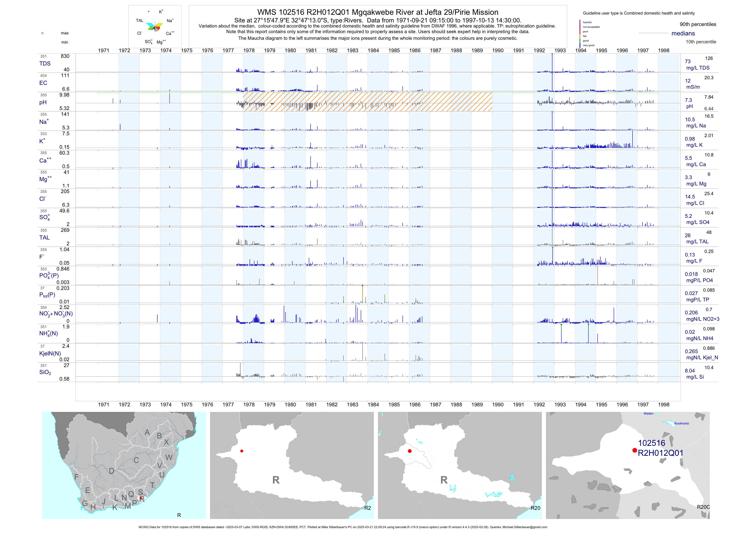Click the guideline colour scale bar
The image size is (756, 535).
point(580,34)
